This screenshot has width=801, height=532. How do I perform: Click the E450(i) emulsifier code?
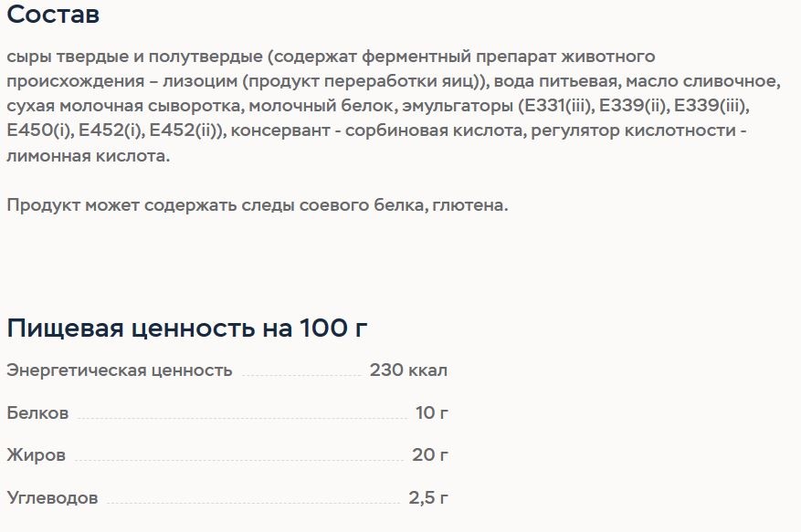click(x=40, y=130)
